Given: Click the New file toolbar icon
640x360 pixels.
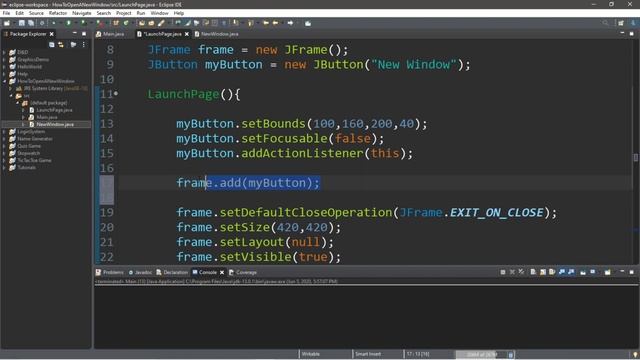Looking at the screenshot, I should [7, 23].
